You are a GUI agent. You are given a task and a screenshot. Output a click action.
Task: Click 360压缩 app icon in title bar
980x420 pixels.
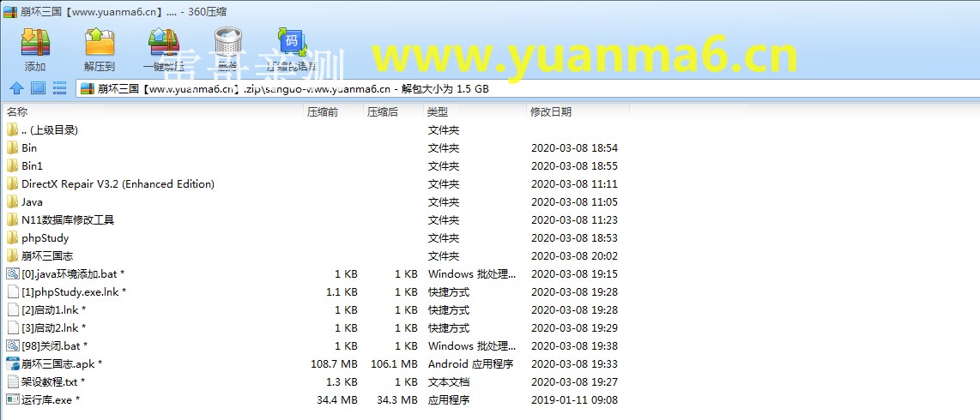pyautogui.click(x=9, y=10)
